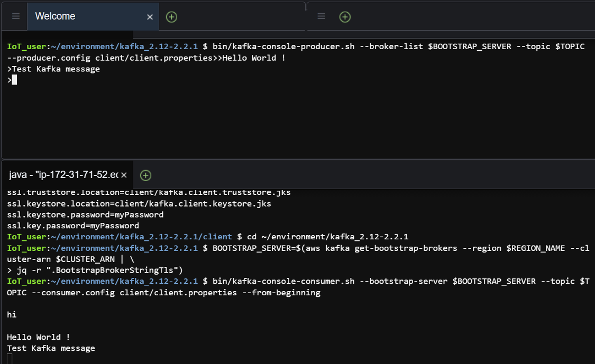Close the java ip-172-31-71-52 terminal tab
Image resolution: width=595 pixels, height=364 pixels.
coord(124,175)
